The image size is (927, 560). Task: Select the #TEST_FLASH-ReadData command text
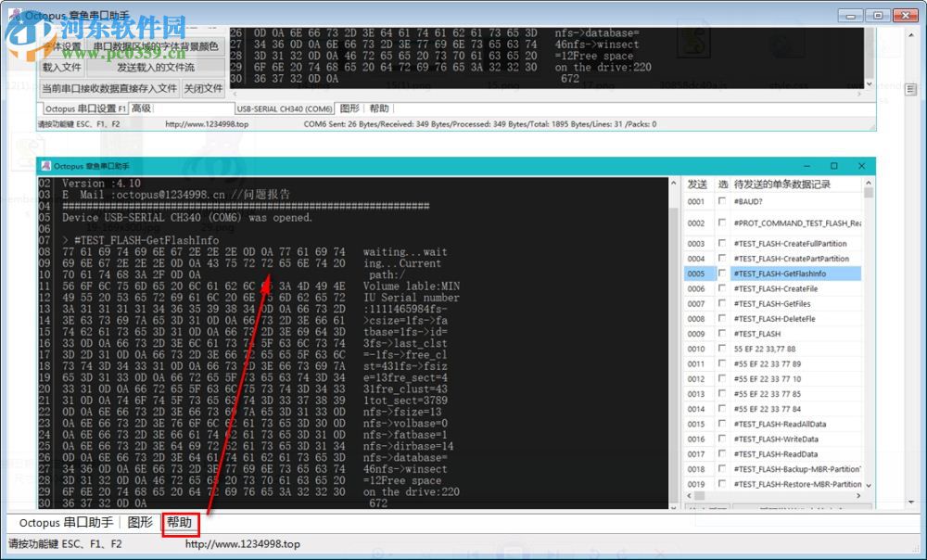tap(776, 454)
